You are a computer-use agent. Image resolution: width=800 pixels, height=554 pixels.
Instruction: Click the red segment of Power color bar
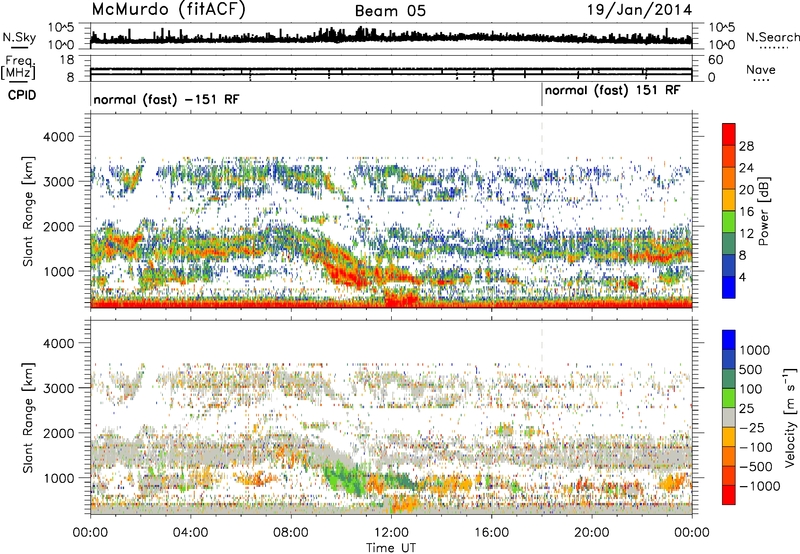[x=729, y=134]
